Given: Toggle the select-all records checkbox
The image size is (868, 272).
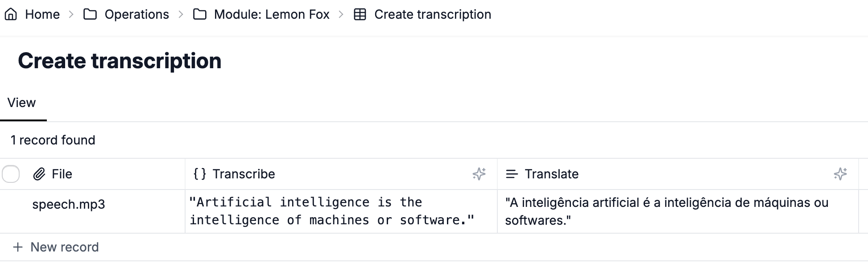Looking at the screenshot, I should pyautogui.click(x=11, y=174).
